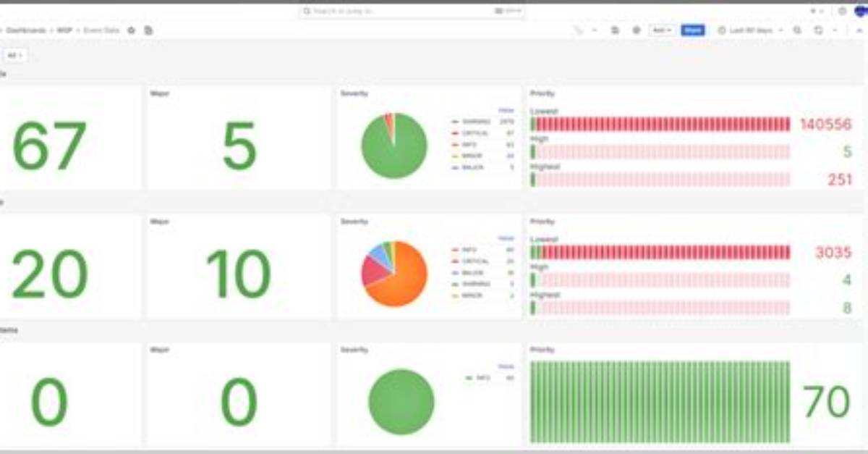Open the Last 90 days time range picker
Image resolution: width=868 pixels, height=454 pixels.
(750, 30)
